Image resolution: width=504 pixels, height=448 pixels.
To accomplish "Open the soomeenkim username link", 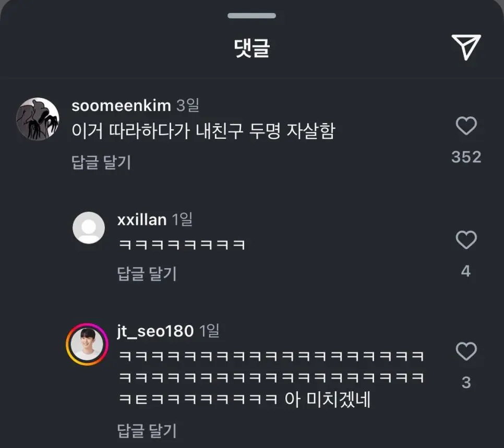I will [121, 106].
